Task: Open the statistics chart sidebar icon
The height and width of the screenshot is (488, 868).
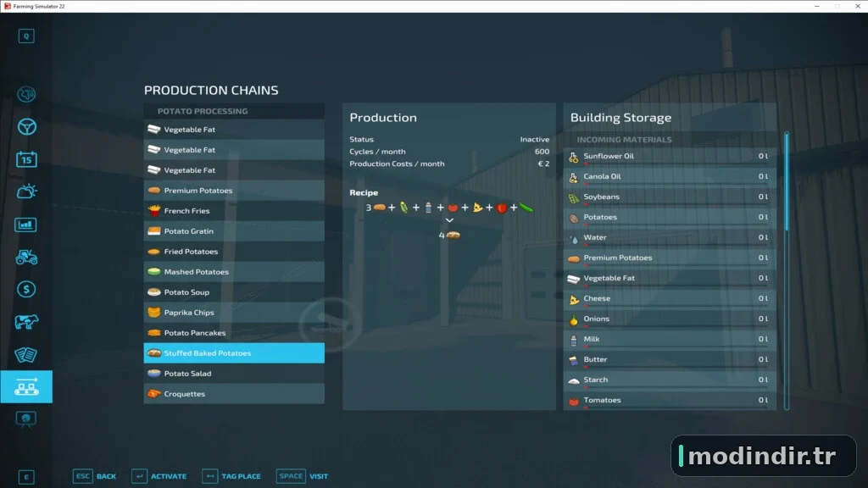Action: point(26,225)
